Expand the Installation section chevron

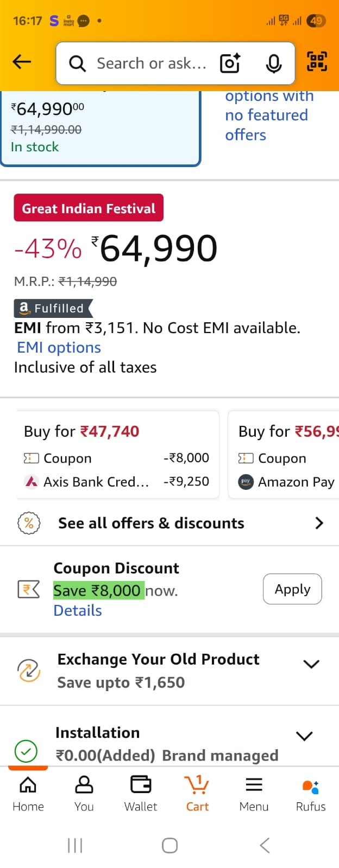[x=304, y=736]
